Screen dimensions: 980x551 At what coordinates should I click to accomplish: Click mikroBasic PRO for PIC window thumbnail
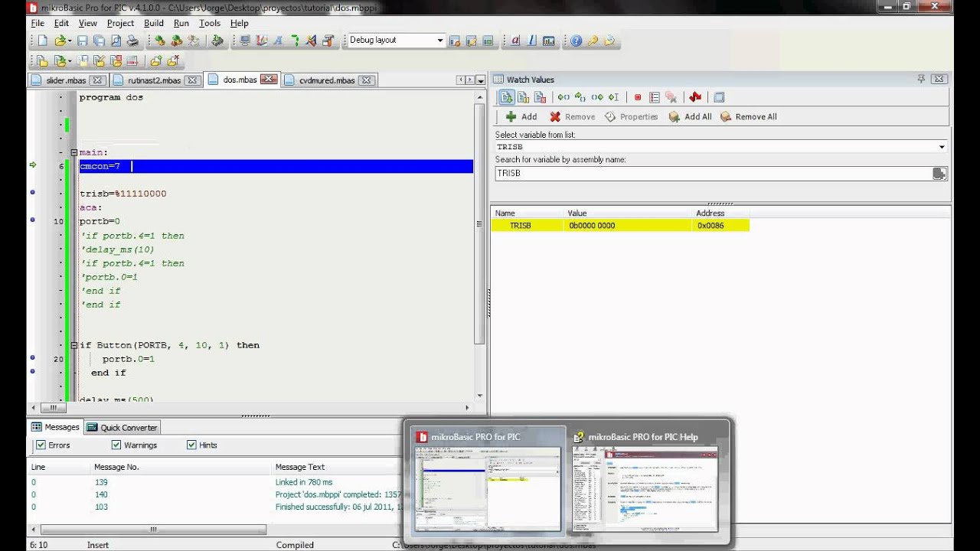click(488, 481)
